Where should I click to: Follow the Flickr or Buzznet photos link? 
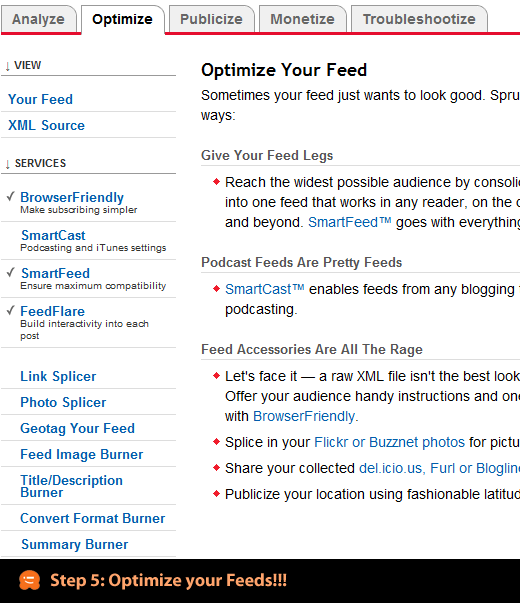point(390,442)
